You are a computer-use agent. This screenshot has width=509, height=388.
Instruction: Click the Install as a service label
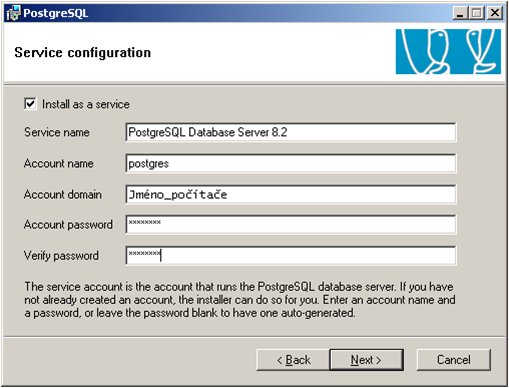(86, 104)
